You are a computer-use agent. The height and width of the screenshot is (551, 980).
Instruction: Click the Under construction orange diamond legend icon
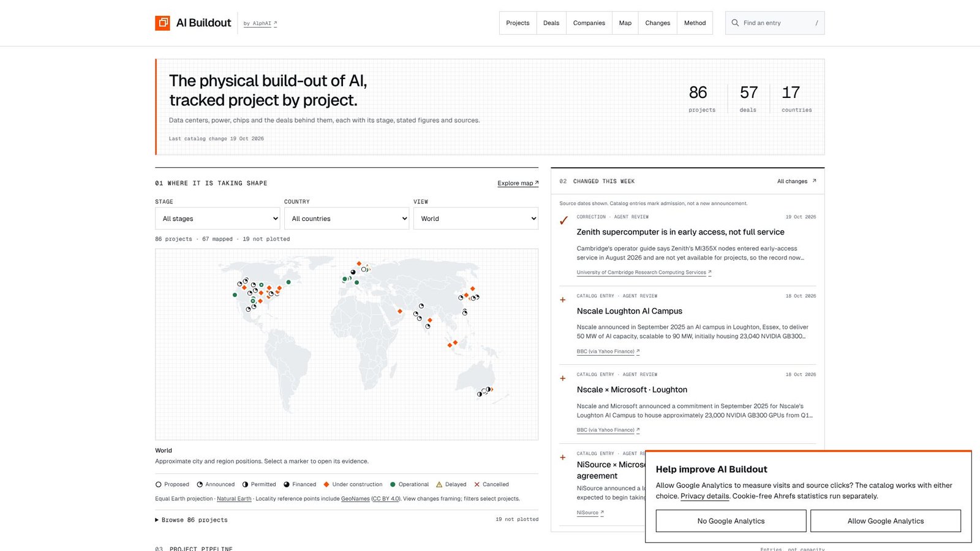pos(326,484)
